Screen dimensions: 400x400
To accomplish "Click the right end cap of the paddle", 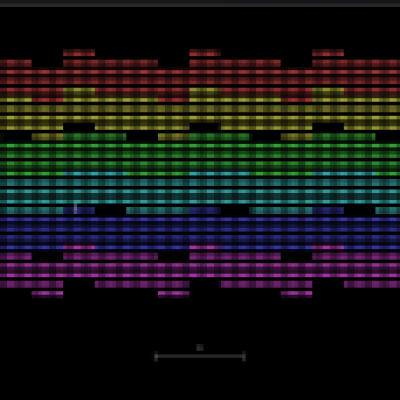I will point(244,356).
